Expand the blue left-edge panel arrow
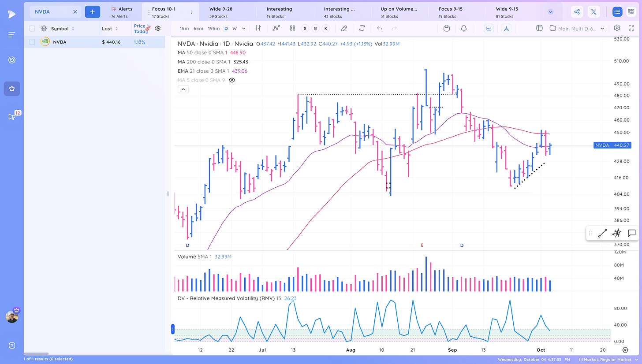 point(173,329)
